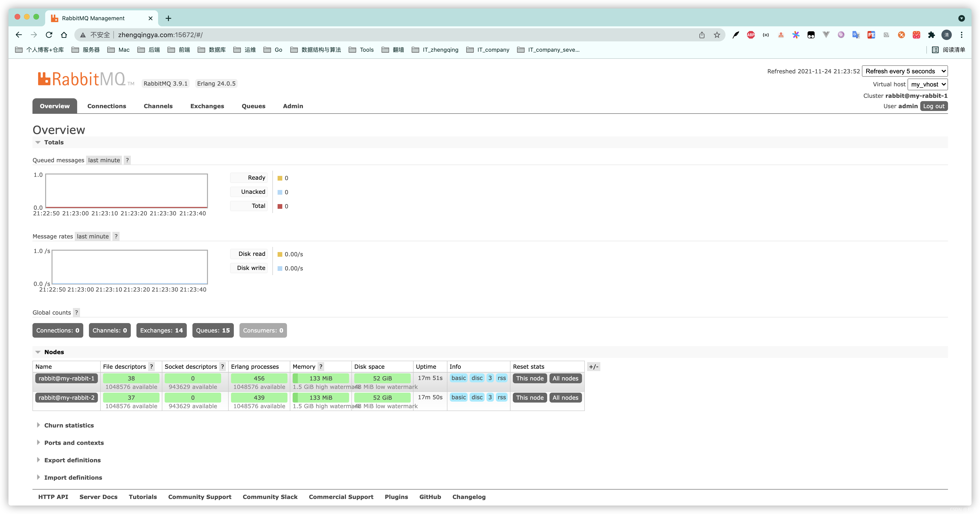This screenshot has height=514, width=980.
Task: Expand the Ports and contexts section
Action: [x=73, y=443]
